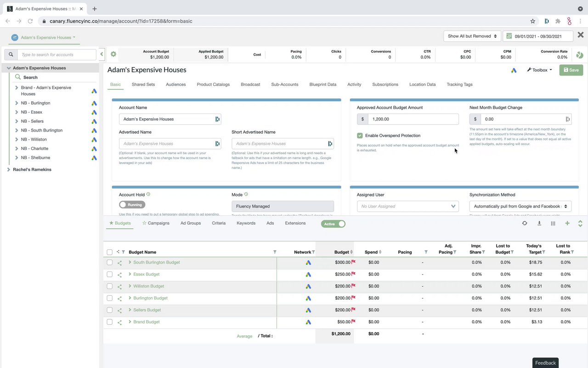Click the Approved Account Budget Amount field
The image size is (588, 368).
click(x=413, y=119)
